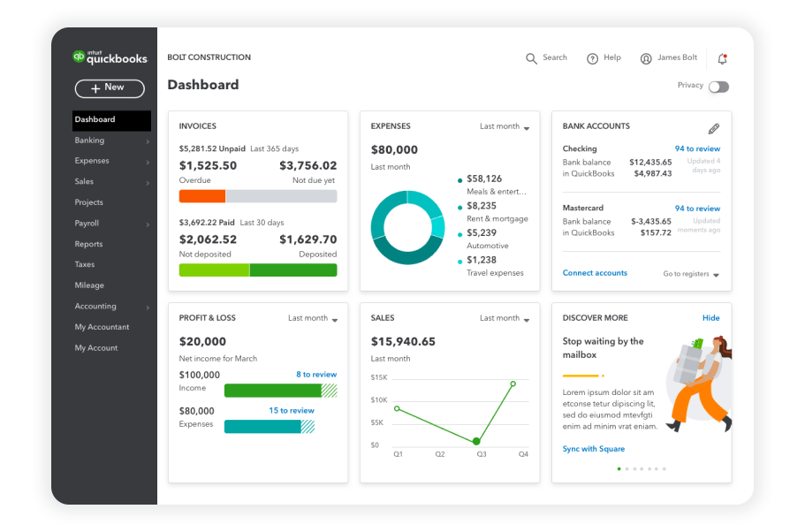The height and width of the screenshot is (532, 805).
Task: Click the QuickBooks logo icon
Action: click(x=80, y=57)
